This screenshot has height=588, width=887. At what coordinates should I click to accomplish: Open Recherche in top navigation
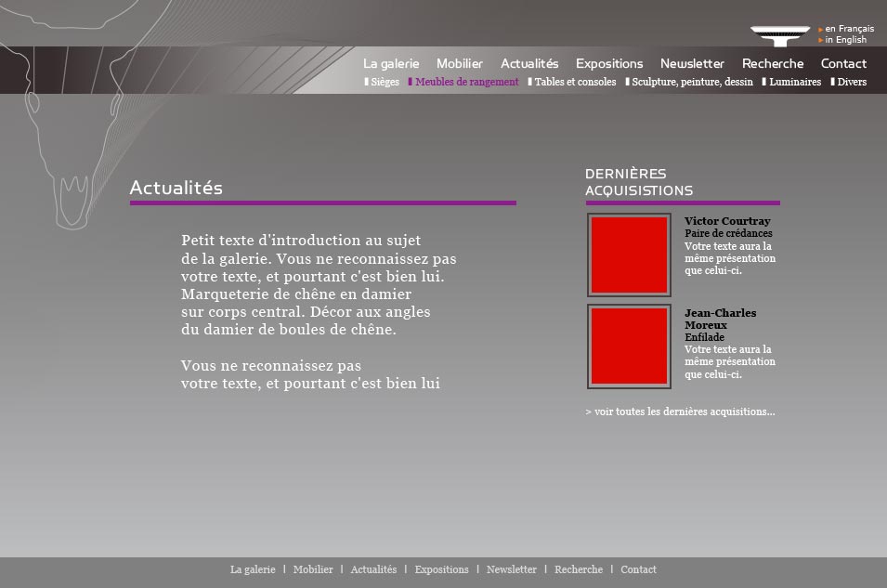pyautogui.click(x=773, y=63)
